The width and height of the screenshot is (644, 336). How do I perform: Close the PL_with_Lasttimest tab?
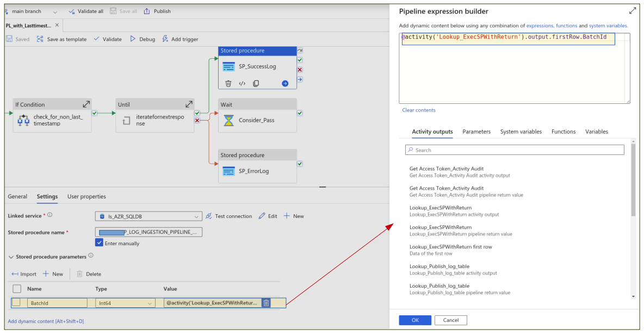[57, 25]
